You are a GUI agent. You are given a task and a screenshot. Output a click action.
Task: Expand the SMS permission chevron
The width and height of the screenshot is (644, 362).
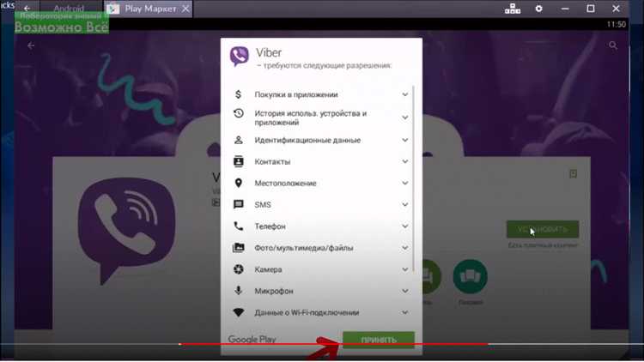click(x=405, y=204)
